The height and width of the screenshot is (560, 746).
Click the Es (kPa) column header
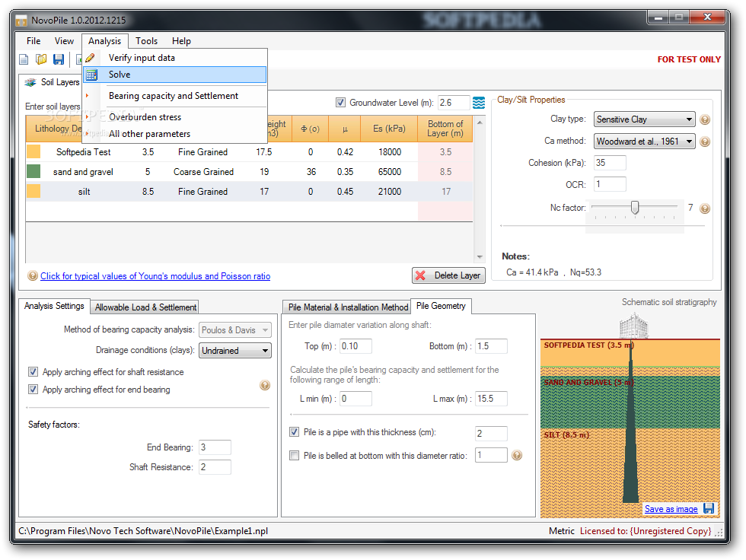click(389, 129)
